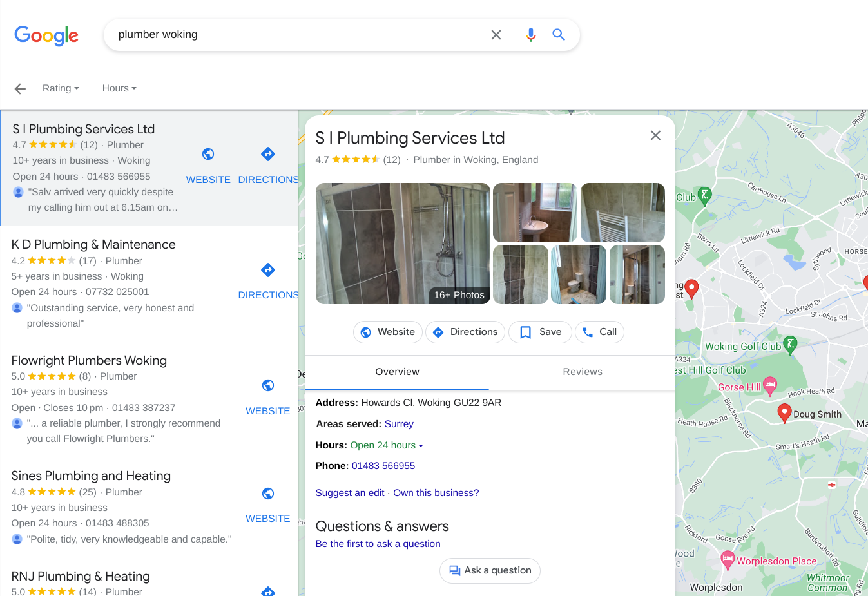Screen dimensions: 868x596
Task: Click directions icon for K D Plumbing
Action: point(268,270)
